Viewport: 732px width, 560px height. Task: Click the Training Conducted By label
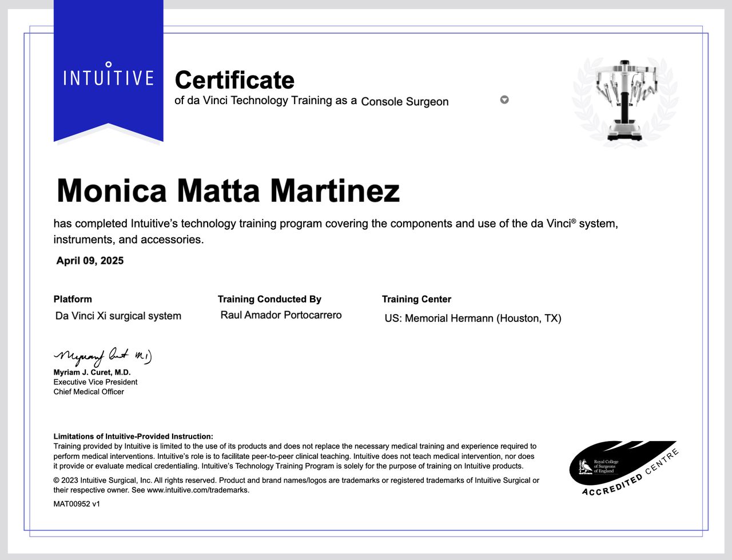(269, 299)
